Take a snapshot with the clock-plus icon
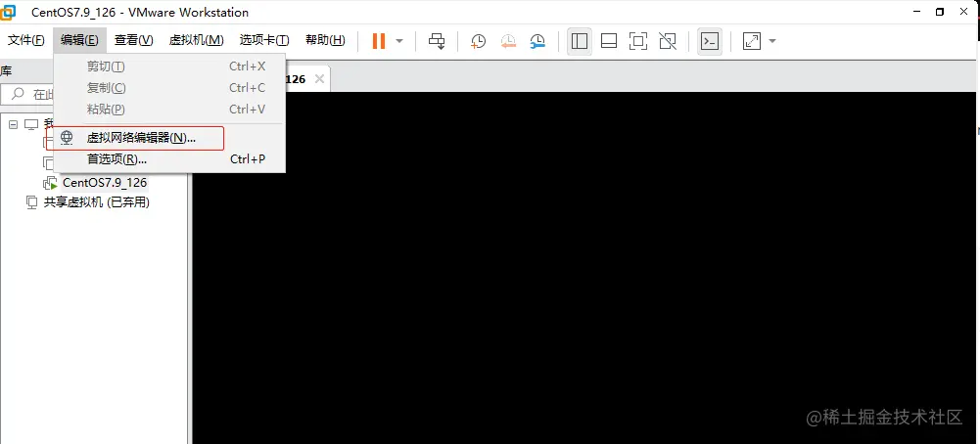This screenshot has height=444, width=980. [x=478, y=41]
